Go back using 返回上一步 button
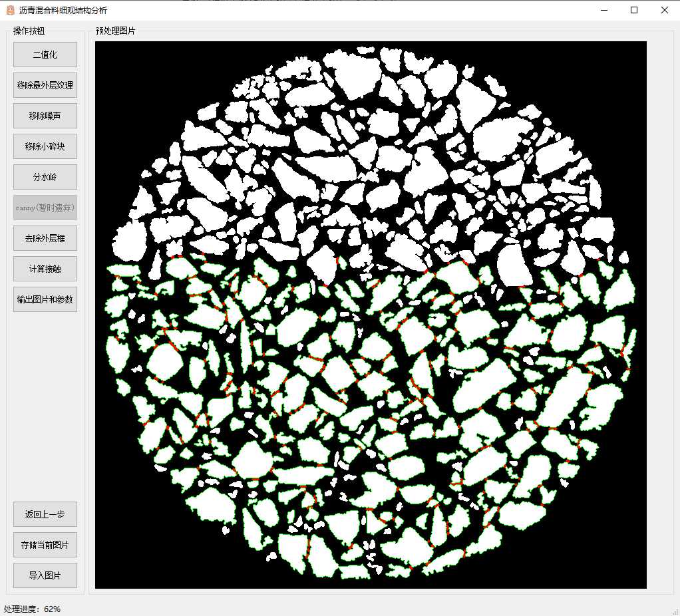The image size is (680, 616). click(x=45, y=514)
